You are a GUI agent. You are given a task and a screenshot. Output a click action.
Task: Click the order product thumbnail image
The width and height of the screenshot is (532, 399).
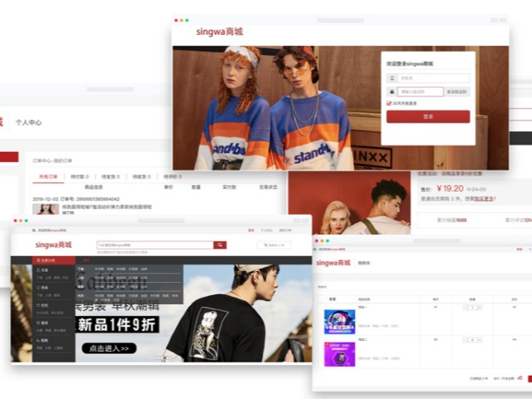coord(46,209)
